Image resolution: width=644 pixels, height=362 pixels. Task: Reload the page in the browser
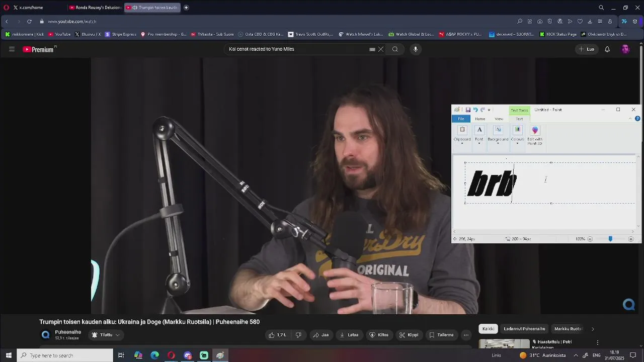coord(29,22)
